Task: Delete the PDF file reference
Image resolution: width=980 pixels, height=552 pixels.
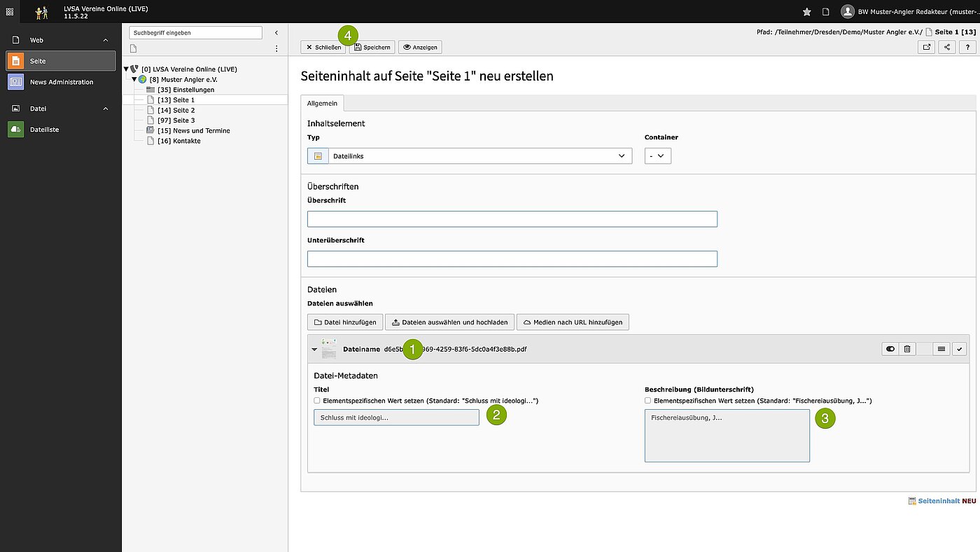Action: point(907,349)
